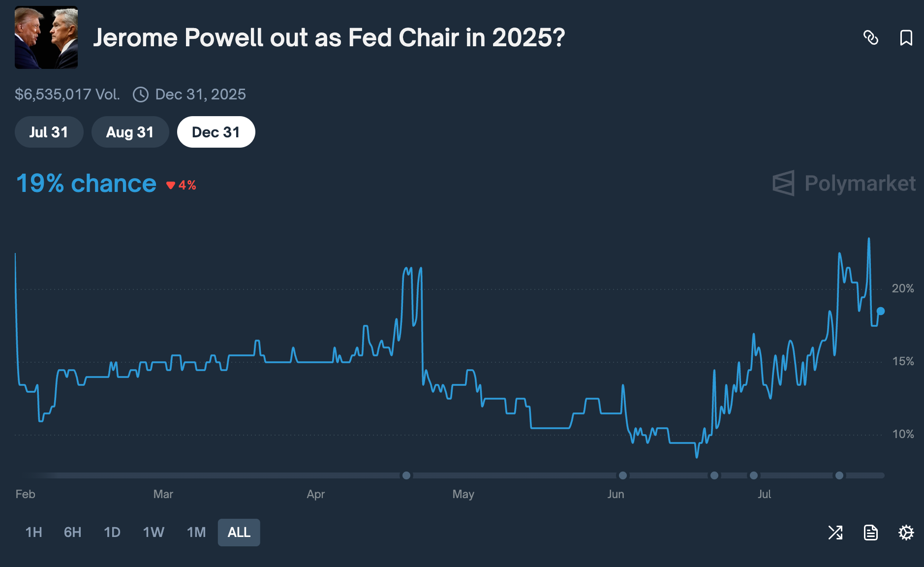Viewport: 924px width, 567px height.
Task: Open chart settings gear icon
Action: coord(906,532)
